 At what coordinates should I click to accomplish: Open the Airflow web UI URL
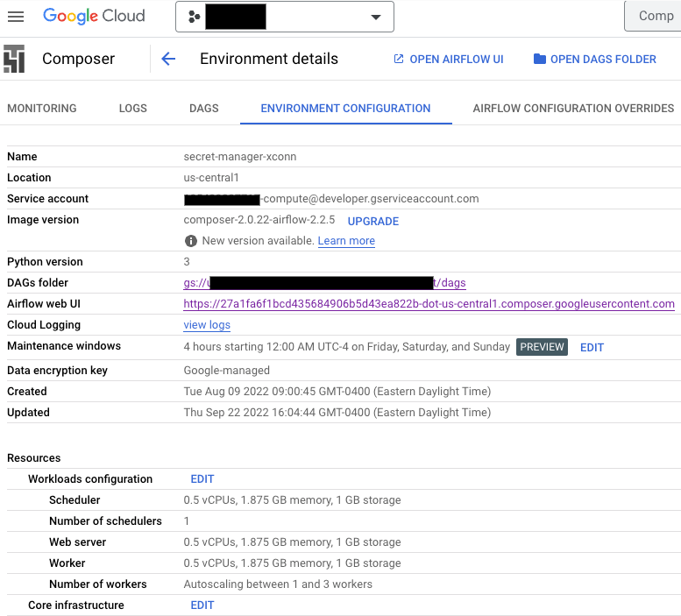pyautogui.click(x=429, y=304)
